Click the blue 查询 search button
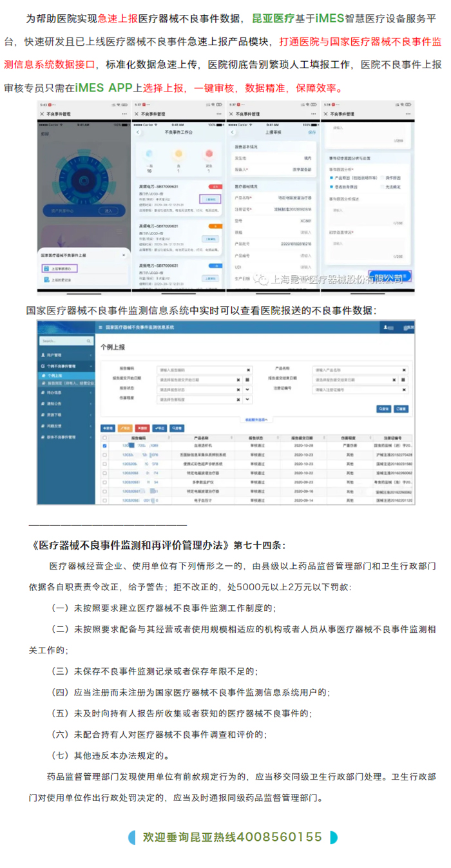Image resolution: width=451 pixels, height=868 pixels. point(384,409)
